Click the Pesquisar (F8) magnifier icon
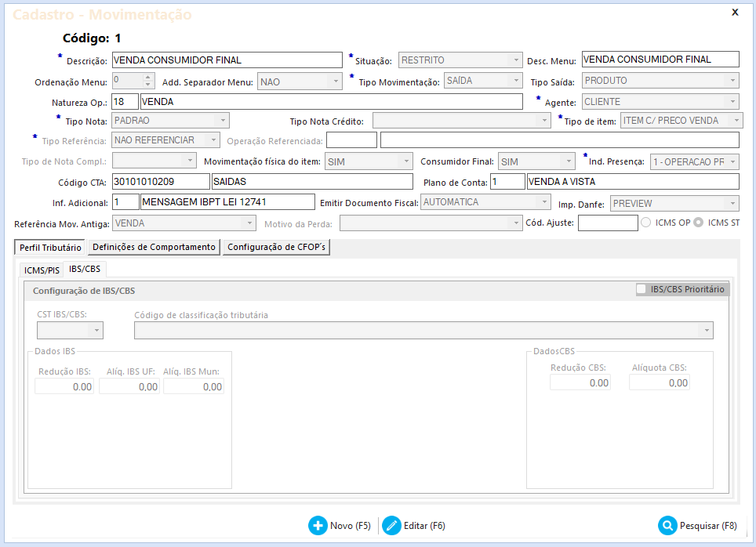 pos(668,526)
